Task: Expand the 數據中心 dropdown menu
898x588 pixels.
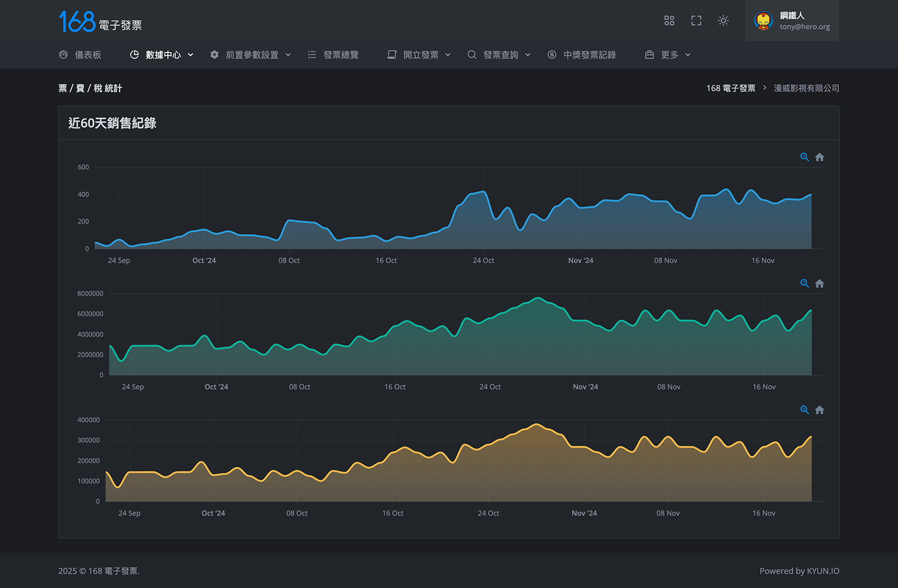Action: point(162,55)
